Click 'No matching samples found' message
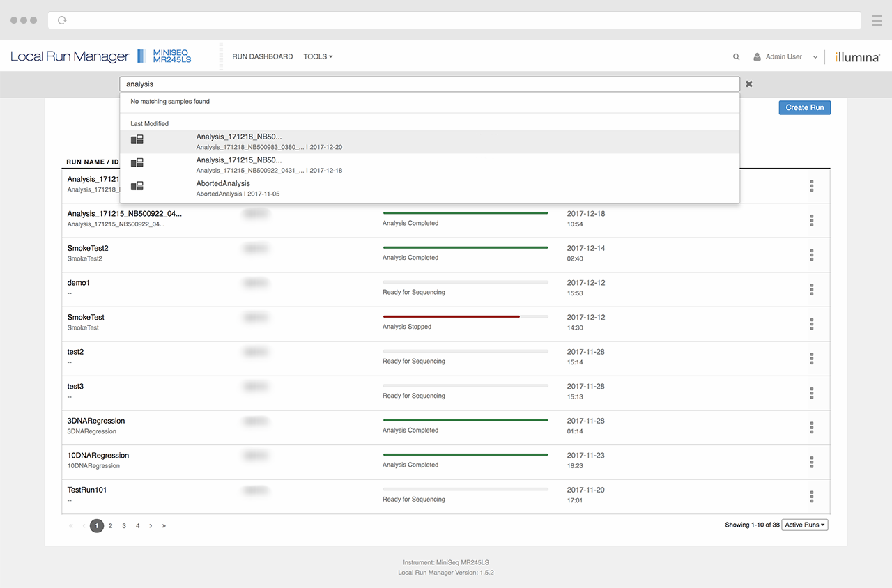The height and width of the screenshot is (588, 892). [x=170, y=102]
